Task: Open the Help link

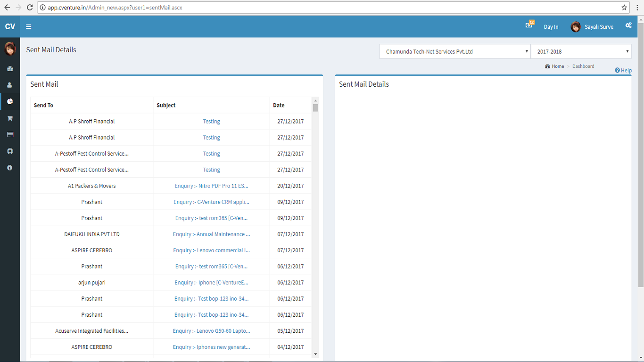Action: (x=623, y=70)
